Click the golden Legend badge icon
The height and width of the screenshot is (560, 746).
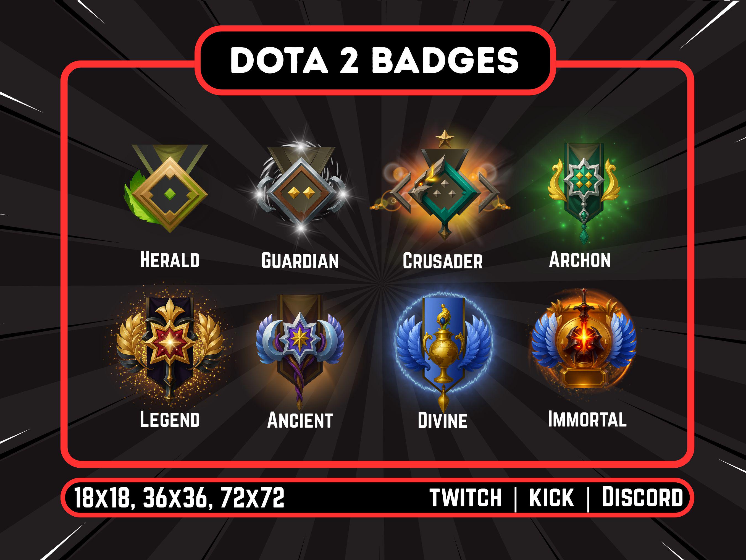169,347
